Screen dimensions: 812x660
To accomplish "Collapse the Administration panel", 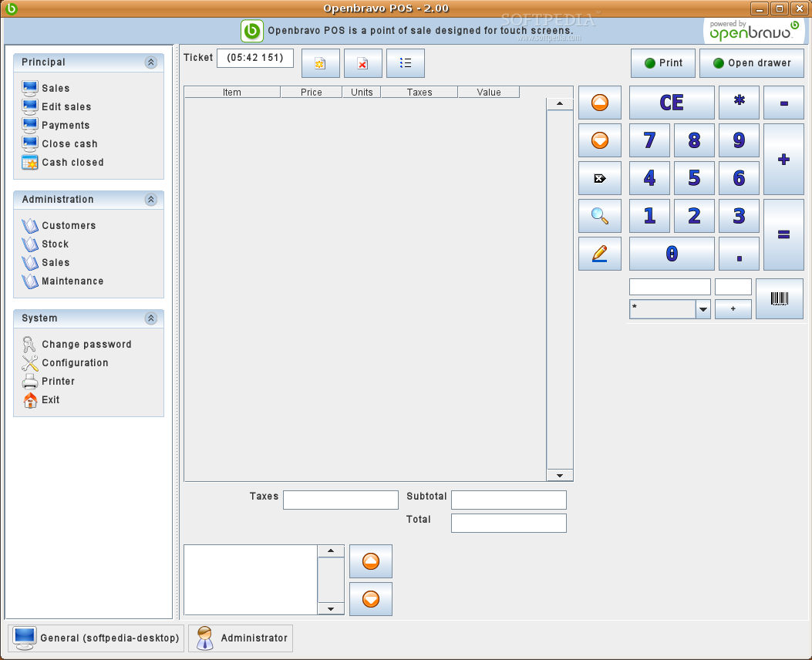I will click(x=151, y=200).
